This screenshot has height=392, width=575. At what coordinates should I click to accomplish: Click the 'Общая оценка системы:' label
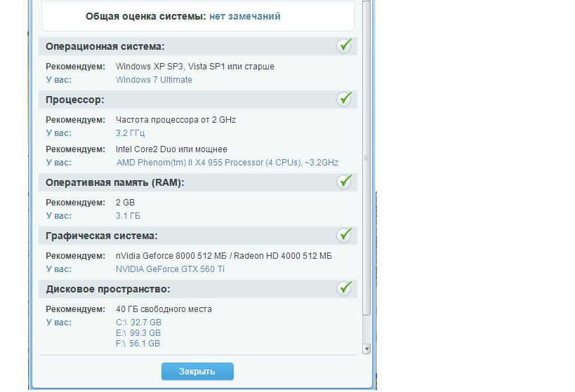tap(146, 16)
